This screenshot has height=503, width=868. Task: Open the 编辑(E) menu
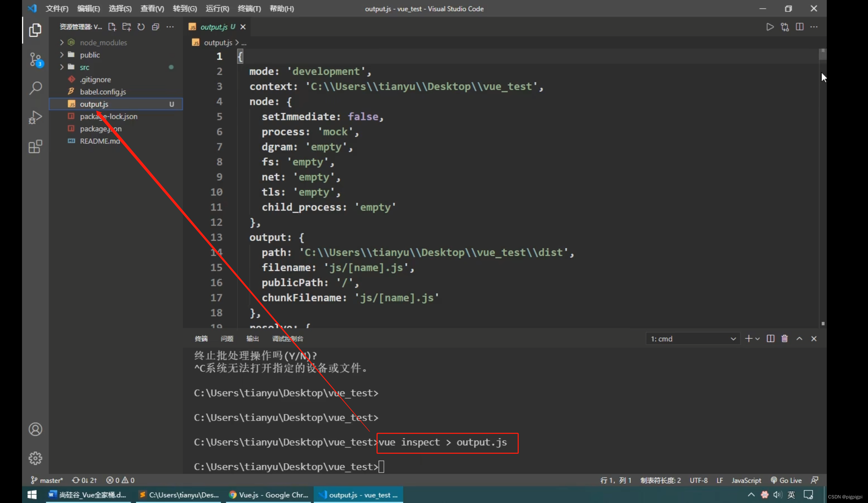[x=88, y=8]
